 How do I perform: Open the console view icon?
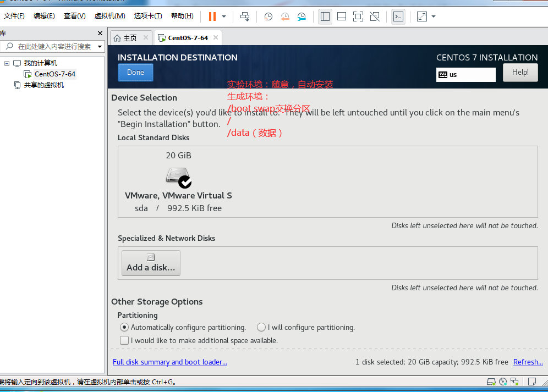(398, 16)
